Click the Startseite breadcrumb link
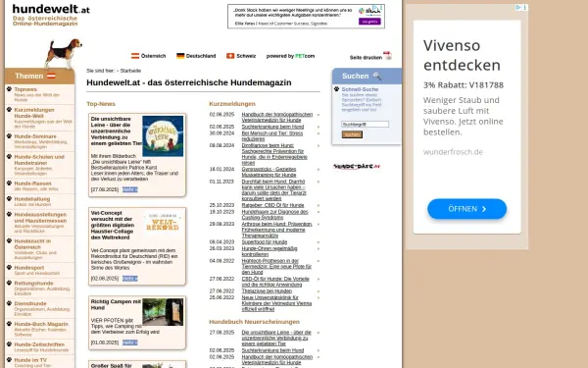Screen dimensions: 588x368 [x=130, y=71]
